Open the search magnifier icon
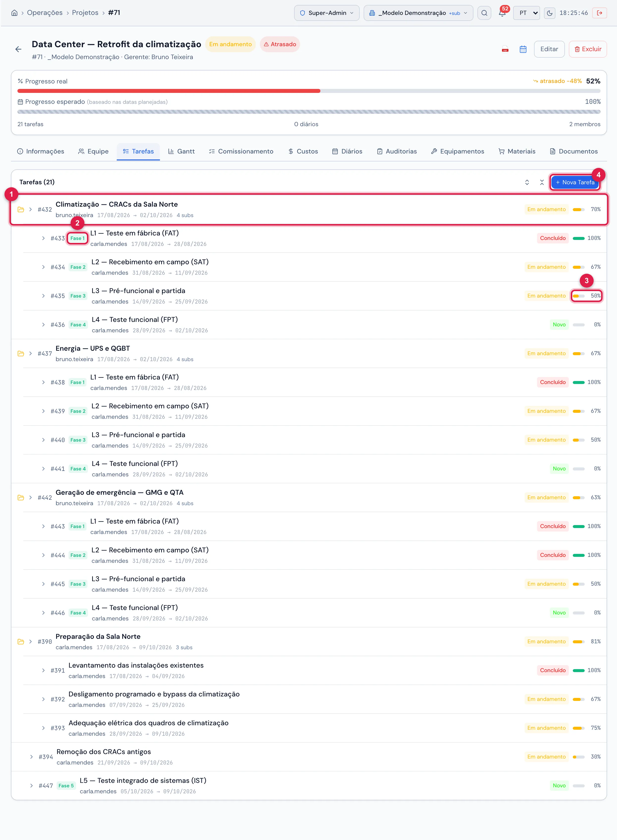Screen dimensions: 617x840 point(484,13)
